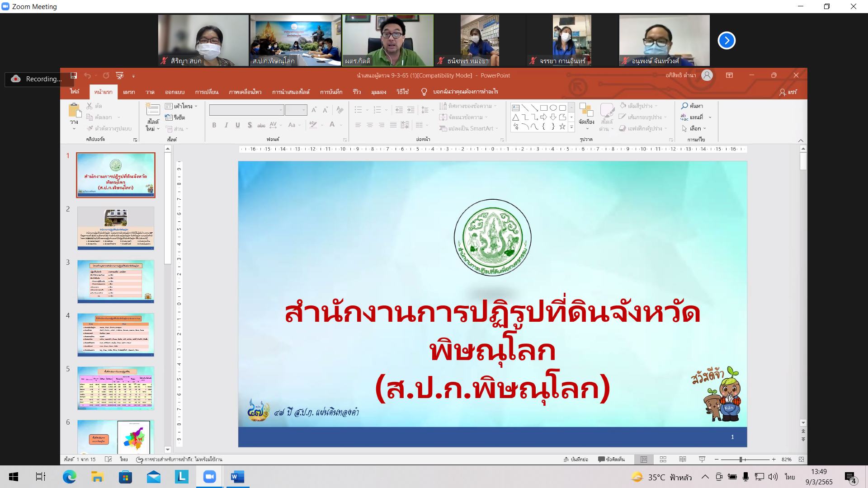This screenshot has width=868, height=488.
Task: Click the zoom slider handle
Action: (741, 460)
